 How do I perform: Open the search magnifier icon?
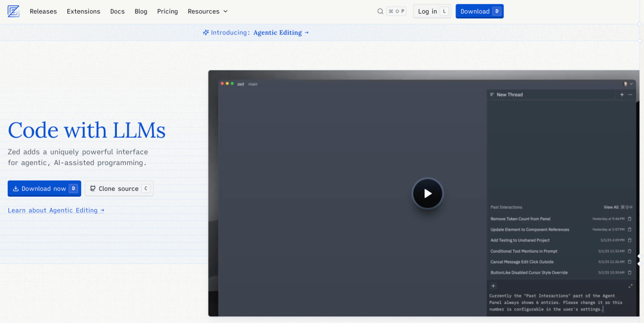click(x=380, y=11)
